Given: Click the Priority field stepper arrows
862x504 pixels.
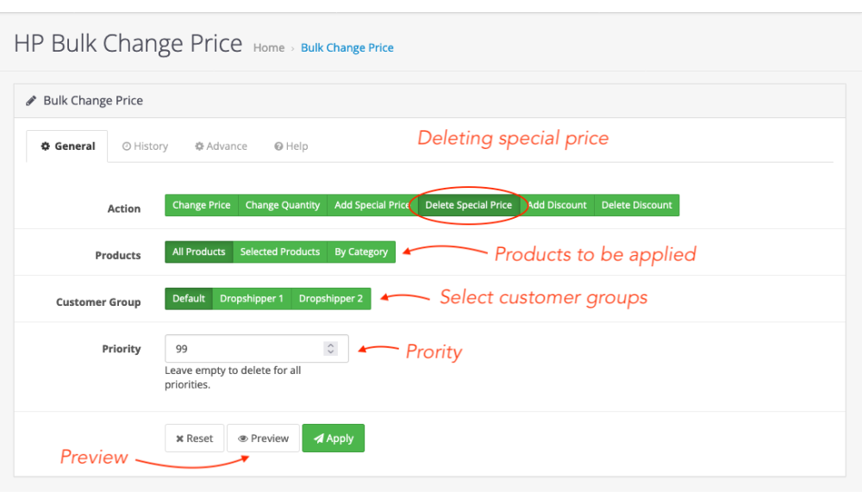Looking at the screenshot, I should pos(330,349).
